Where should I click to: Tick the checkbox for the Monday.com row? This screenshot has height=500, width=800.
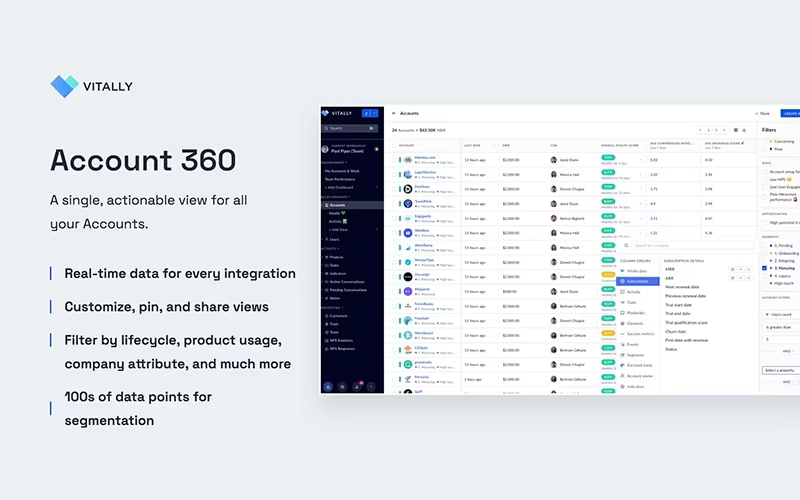(x=394, y=160)
